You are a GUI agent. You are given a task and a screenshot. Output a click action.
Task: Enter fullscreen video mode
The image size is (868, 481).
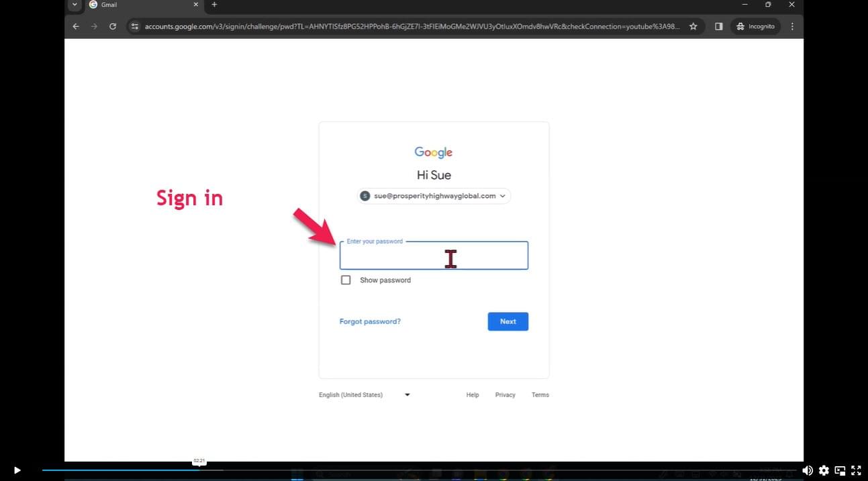click(856, 470)
